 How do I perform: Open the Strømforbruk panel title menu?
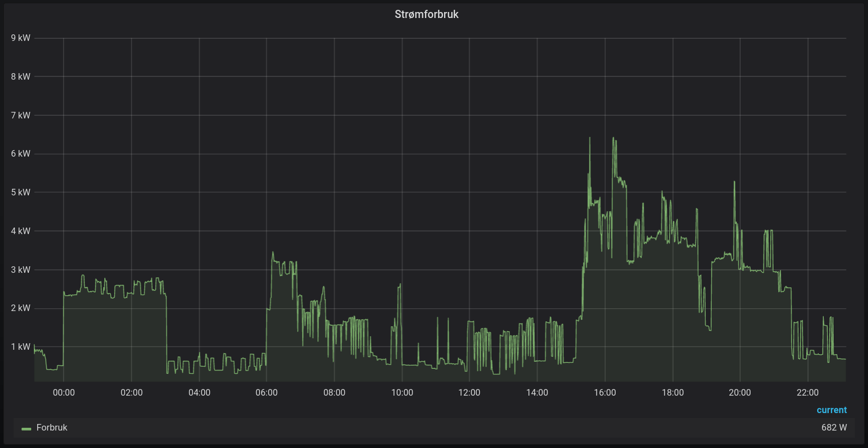point(426,14)
